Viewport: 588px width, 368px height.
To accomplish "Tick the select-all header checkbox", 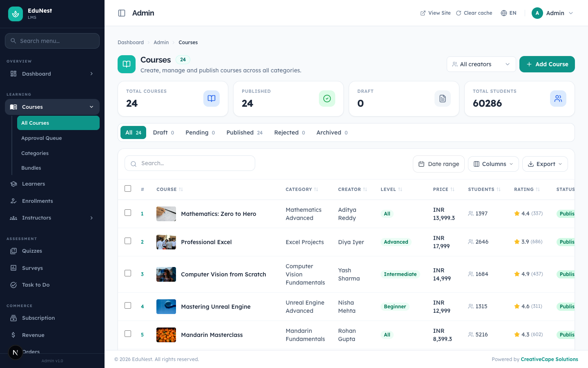I will [128, 188].
